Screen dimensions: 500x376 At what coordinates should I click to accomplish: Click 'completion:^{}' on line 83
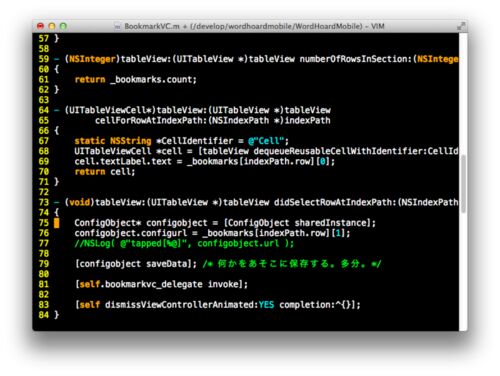(x=315, y=305)
